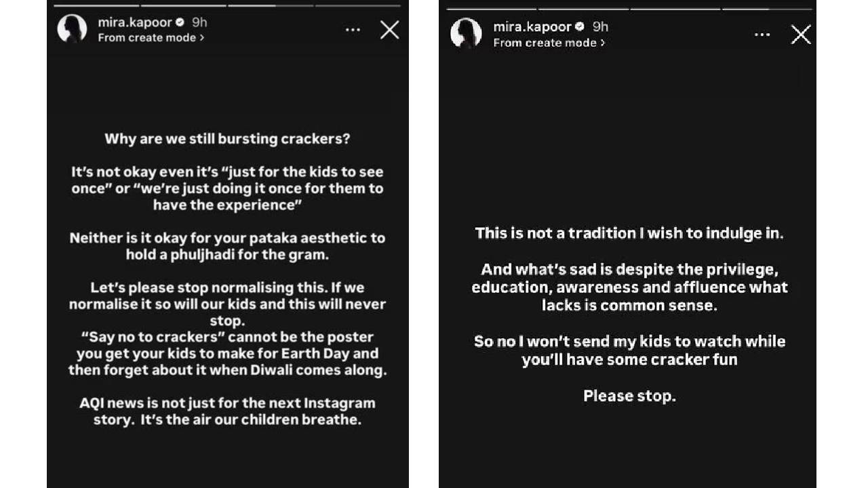
Task: Click "Why are we still bursting crackers?" text
Action: pyautogui.click(x=227, y=139)
